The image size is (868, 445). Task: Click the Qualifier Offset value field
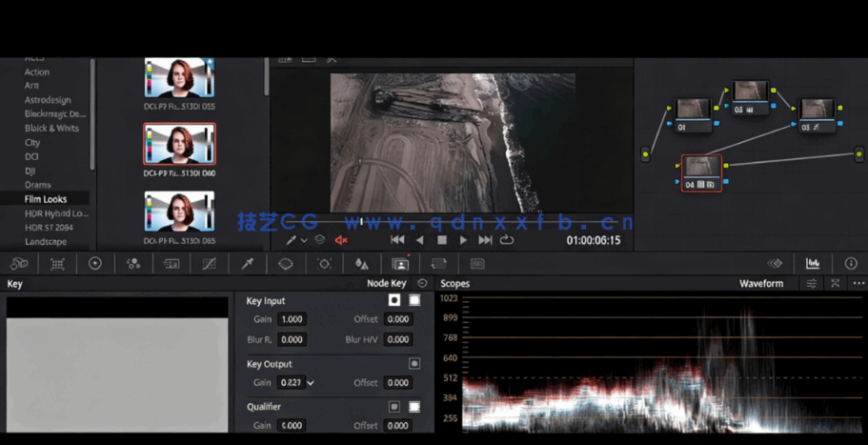click(x=398, y=425)
